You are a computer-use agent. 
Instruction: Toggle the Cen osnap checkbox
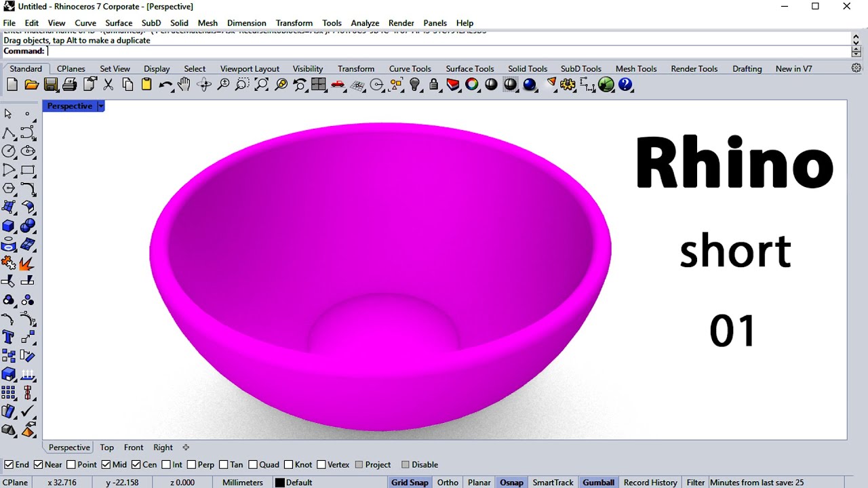pos(136,465)
